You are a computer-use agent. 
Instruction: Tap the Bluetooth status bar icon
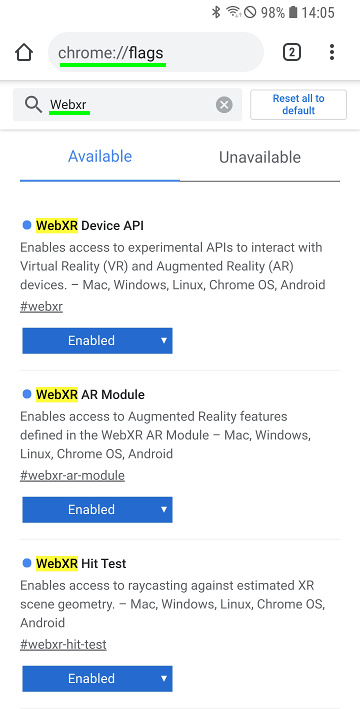(216, 12)
